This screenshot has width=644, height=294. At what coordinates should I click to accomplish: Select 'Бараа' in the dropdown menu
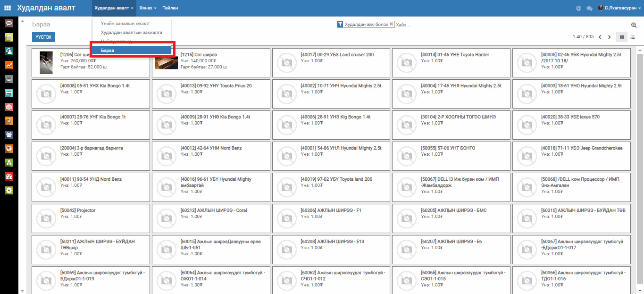[x=131, y=50]
